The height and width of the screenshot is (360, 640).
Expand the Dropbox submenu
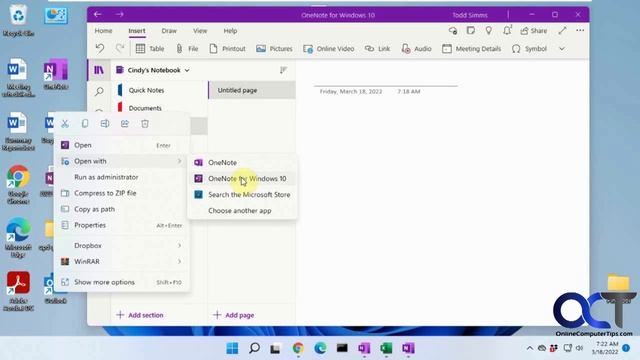(122, 246)
